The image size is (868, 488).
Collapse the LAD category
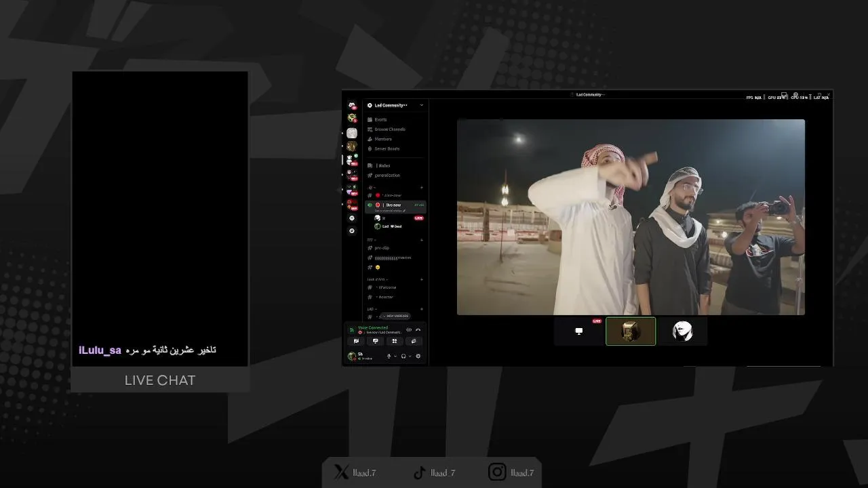point(372,309)
